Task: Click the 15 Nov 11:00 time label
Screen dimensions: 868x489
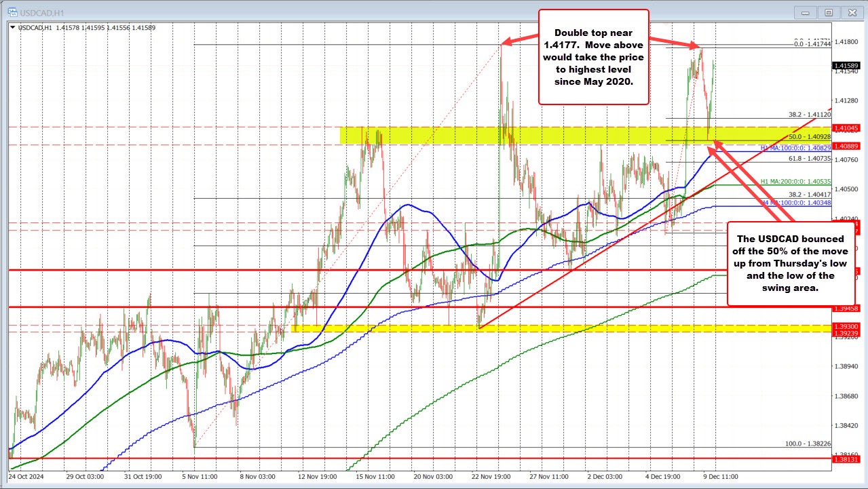Action: tap(375, 477)
